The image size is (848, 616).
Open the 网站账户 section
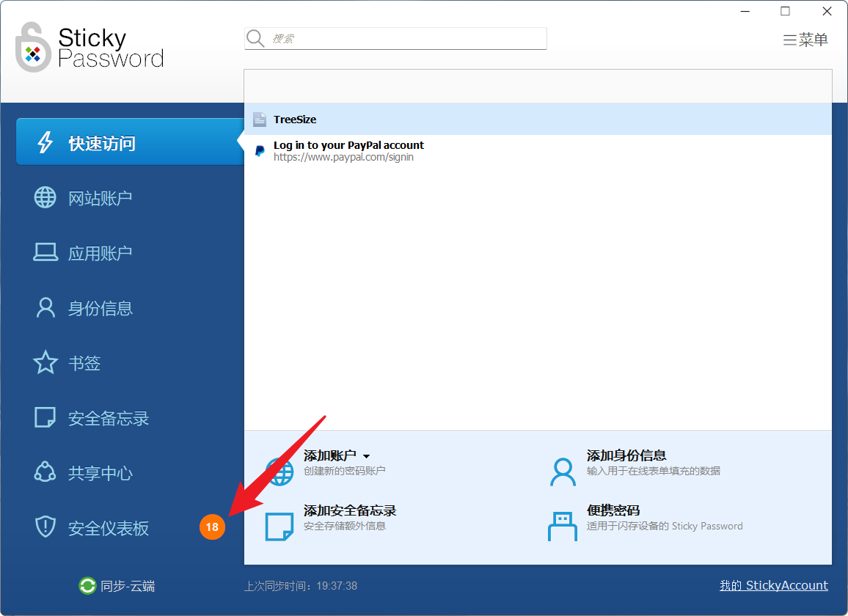[100, 198]
